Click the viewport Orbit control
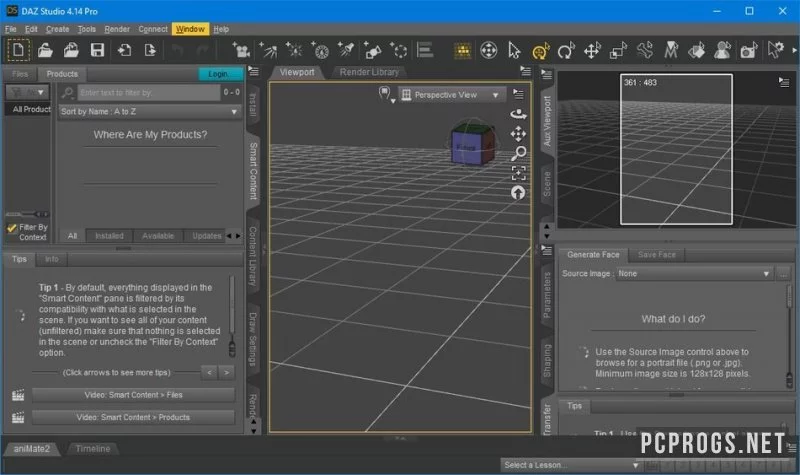800x475 pixels. (518, 114)
